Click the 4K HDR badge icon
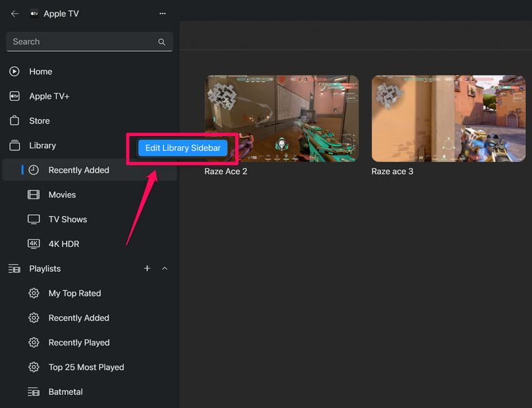 point(33,244)
